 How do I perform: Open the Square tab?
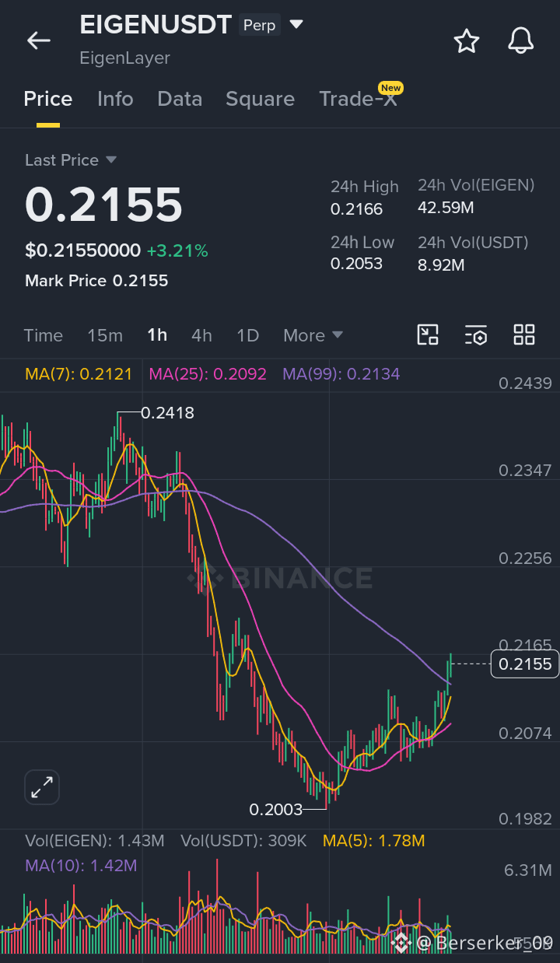pyautogui.click(x=260, y=100)
